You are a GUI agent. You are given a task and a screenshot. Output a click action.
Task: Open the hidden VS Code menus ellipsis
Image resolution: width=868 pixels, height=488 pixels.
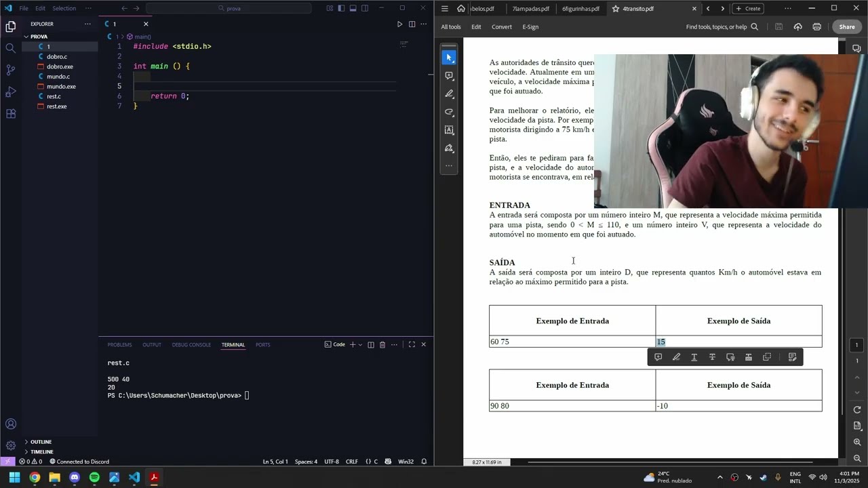click(87, 8)
